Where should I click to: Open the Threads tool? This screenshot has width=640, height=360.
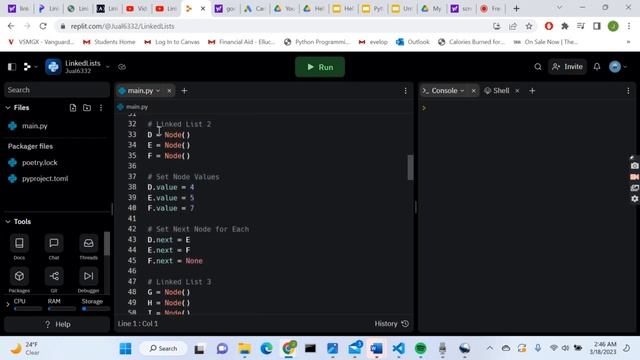[x=89, y=247]
